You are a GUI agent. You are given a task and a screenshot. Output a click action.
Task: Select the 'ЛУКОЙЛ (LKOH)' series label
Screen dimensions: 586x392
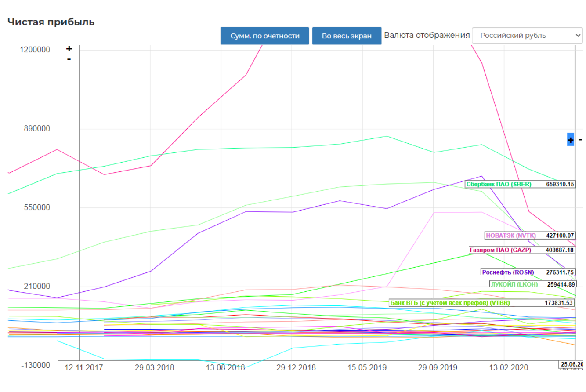click(x=514, y=284)
